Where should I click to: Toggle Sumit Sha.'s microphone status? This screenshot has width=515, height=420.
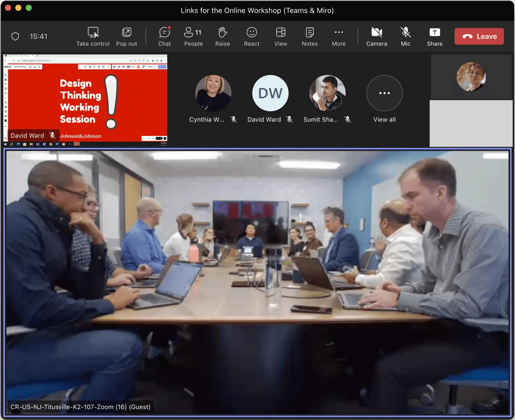[348, 119]
